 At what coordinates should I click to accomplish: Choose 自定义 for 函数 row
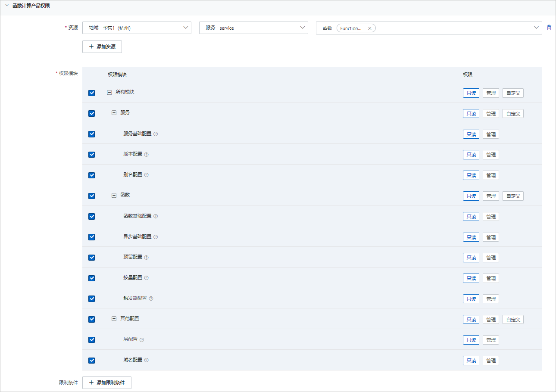tap(513, 196)
